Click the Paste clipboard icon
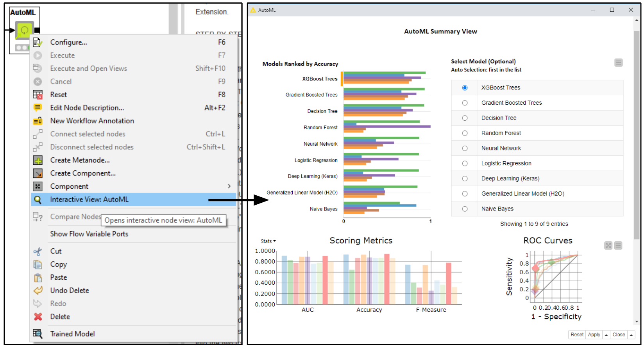Screen dimensions: 644x348 [x=38, y=278]
